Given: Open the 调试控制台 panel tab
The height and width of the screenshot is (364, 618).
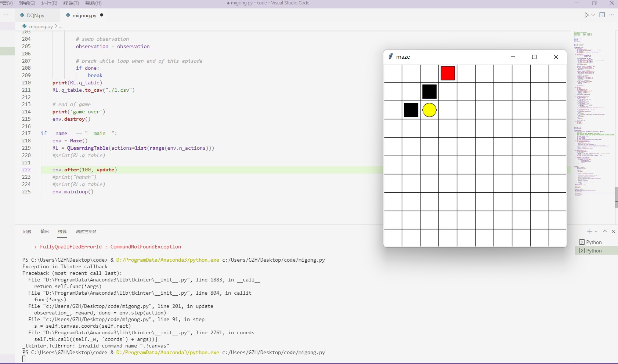Looking at the screenshot, I should tap(86, 232).
